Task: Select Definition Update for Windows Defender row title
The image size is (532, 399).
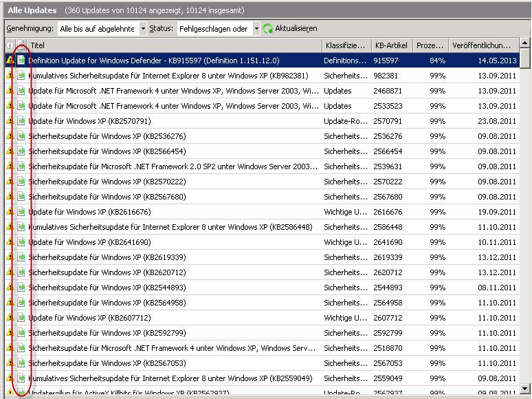Action: (x=154, y=61)
